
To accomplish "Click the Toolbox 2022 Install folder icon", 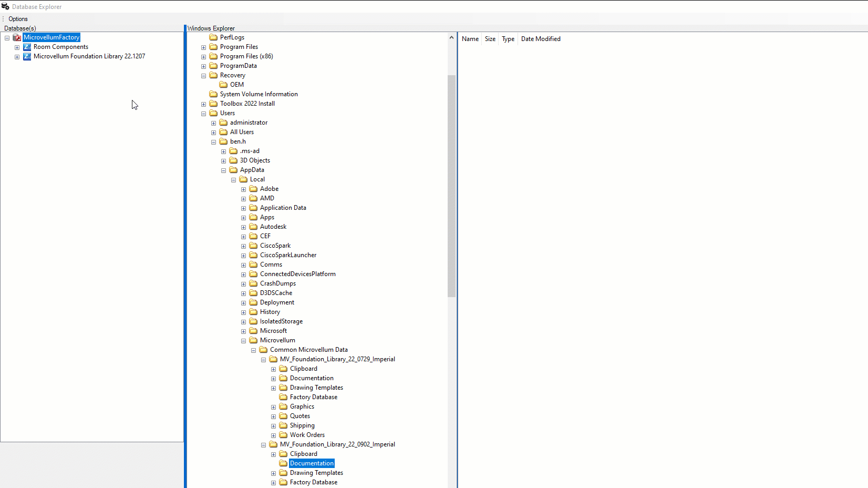I will click(x=213, y=104).
